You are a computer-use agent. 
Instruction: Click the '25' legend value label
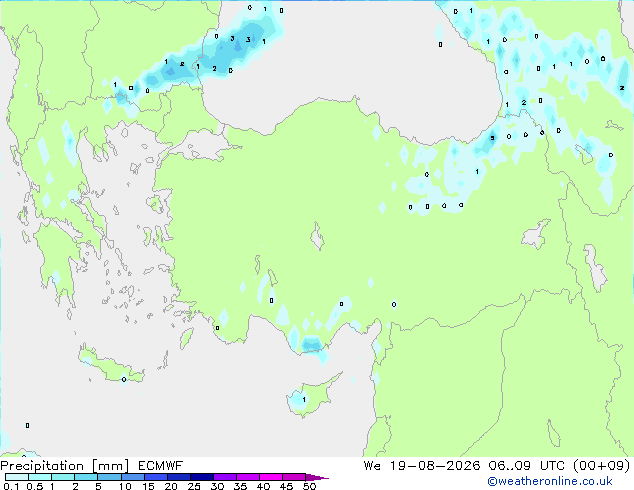click(194, 486)
